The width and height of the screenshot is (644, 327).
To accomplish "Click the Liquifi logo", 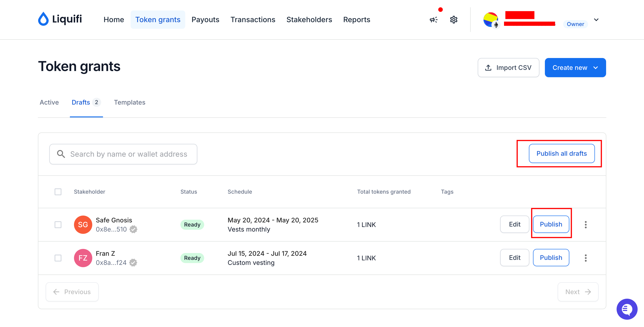I will [60, 19].
